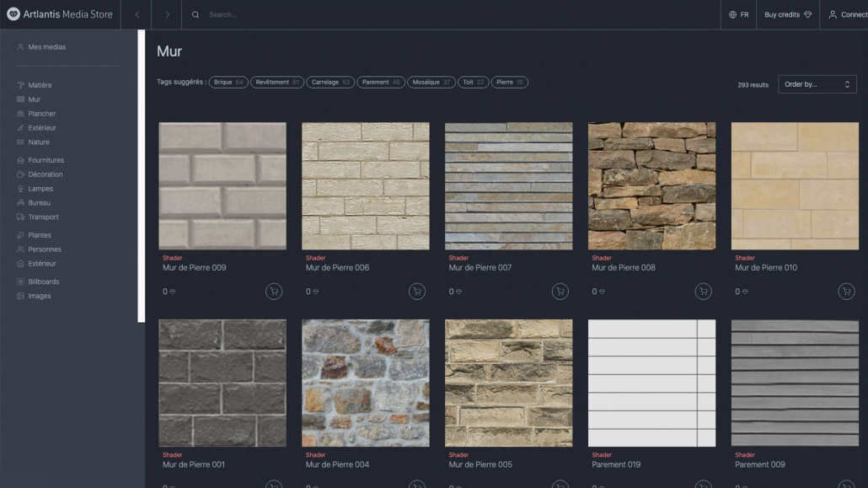Viewport: 868px width, 488px height.
Task: Click the search magnifier icon
Action: [195, 14]
